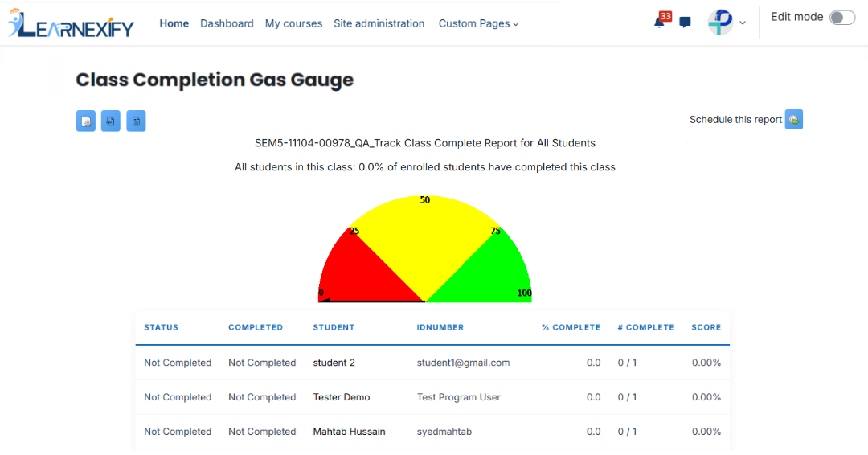Sort table by COMPLETED column header
This screenshot has width=868, height=455.
pyautogui.click(x=256, y=327)
